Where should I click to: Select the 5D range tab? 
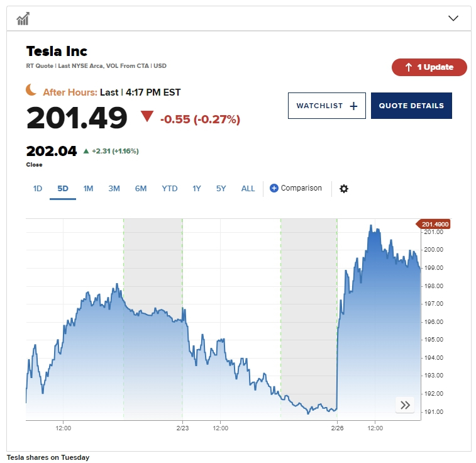pyautogui.click(x=63, y=188)
